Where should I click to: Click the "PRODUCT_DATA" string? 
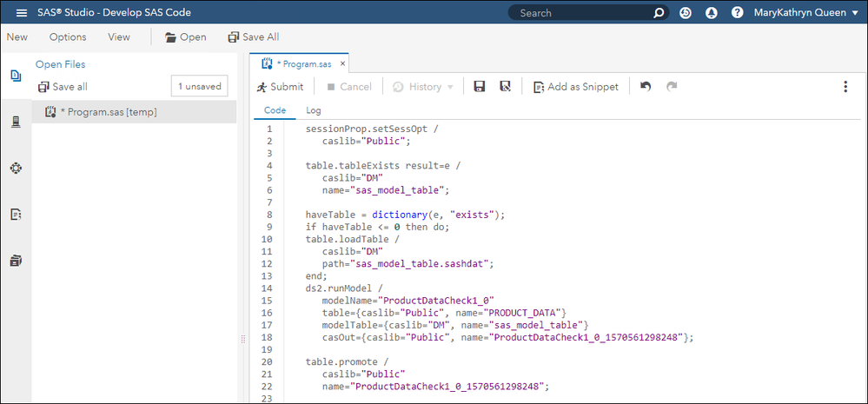point(524,312)
